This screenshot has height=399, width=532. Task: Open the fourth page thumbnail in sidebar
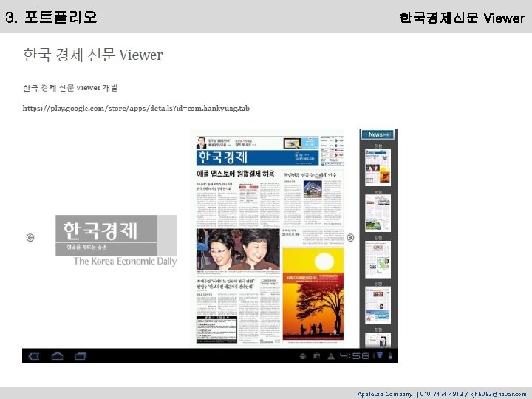(x=378, y=305)
